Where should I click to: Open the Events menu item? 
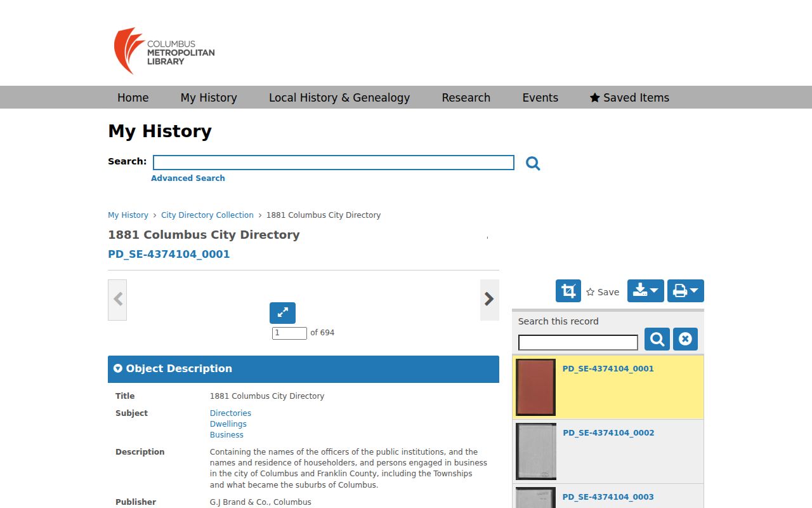[540, 97]
